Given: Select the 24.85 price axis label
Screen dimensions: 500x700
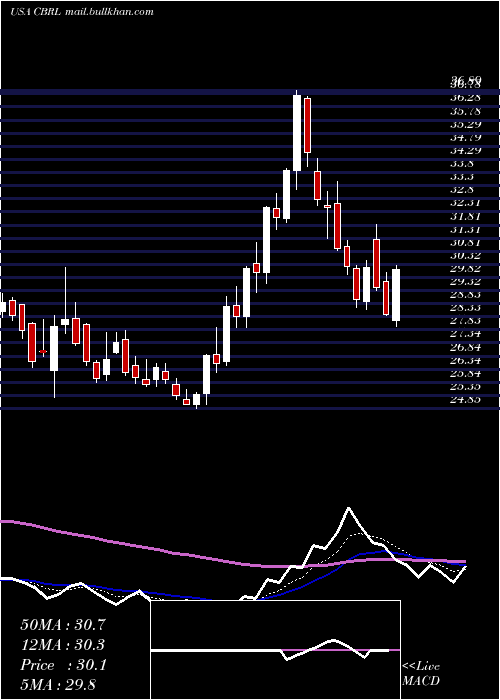Looking at the screenshot, I should (x=466, y=400).
